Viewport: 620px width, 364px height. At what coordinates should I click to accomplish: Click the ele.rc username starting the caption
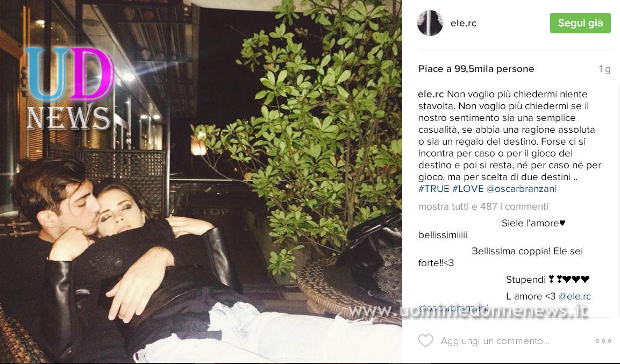[431, 94]
